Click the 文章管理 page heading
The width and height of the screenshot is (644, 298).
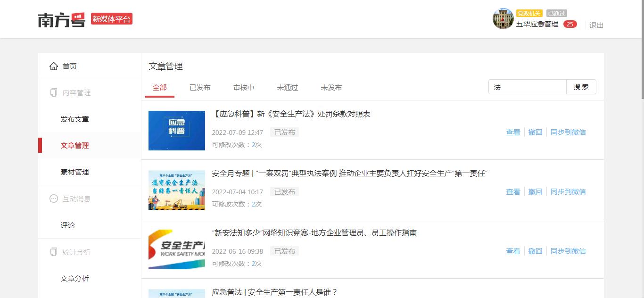point(166,66)
